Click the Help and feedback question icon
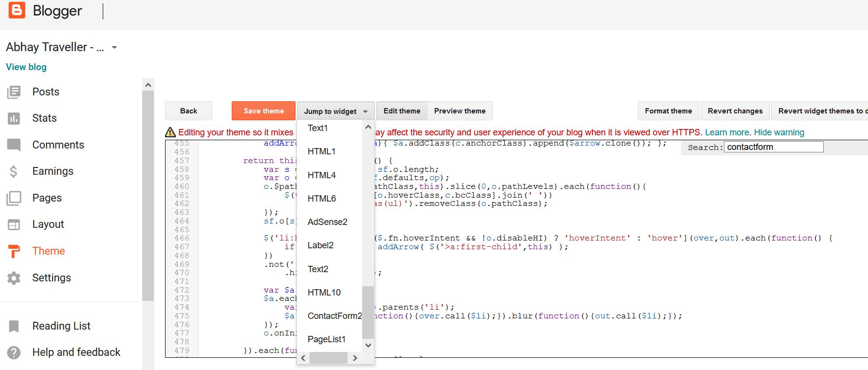This screenshot has height=370, width=868. pyautogui.click(x=14, y=352)
